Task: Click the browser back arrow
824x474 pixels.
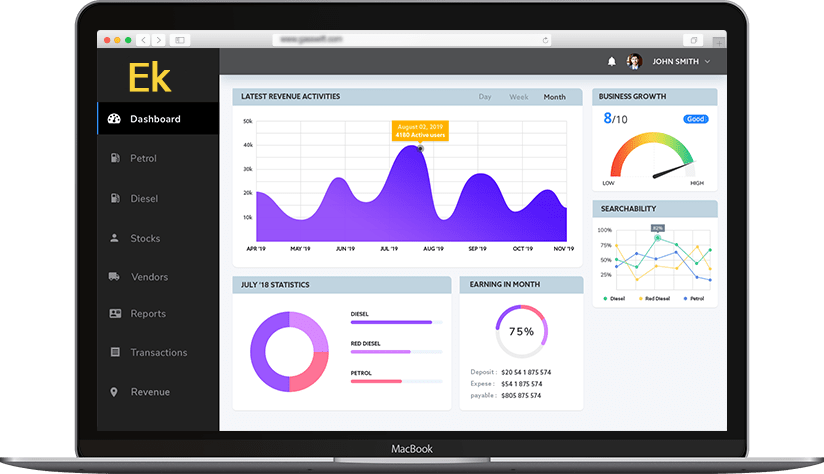Action: point(143,40)
